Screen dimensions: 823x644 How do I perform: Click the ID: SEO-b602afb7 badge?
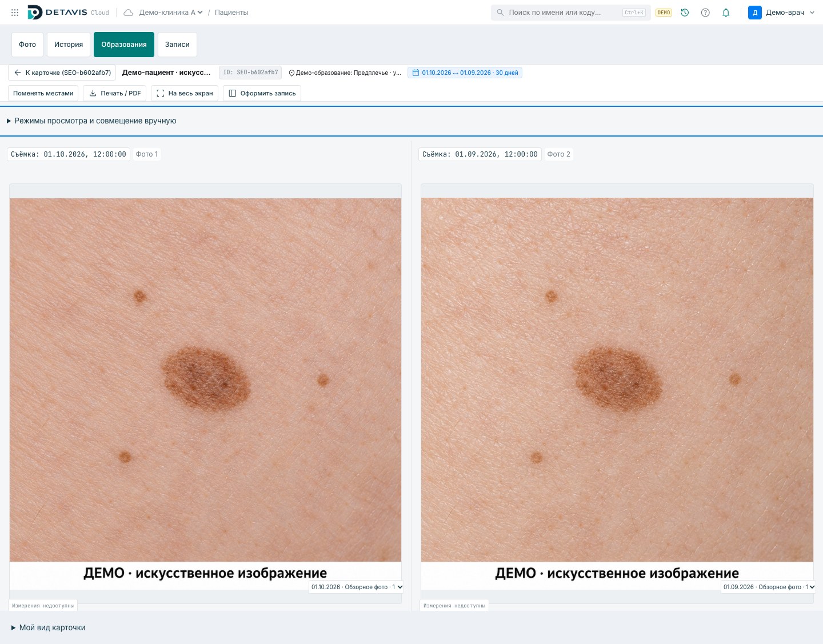(x=250, y=73)
